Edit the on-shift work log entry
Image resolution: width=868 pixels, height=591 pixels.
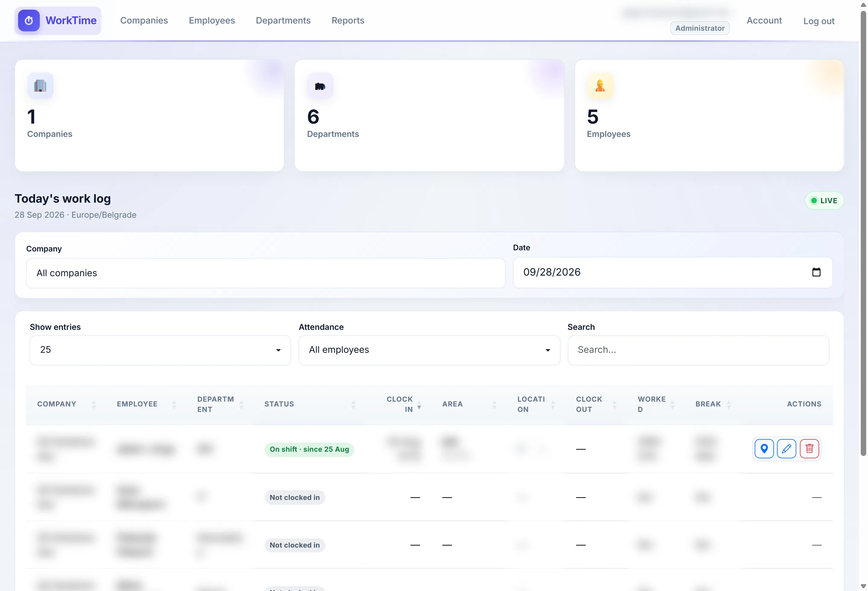786,449
